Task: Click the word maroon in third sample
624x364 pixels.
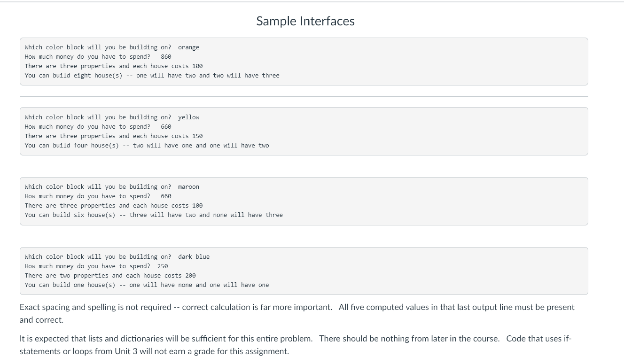Action: 188,187
